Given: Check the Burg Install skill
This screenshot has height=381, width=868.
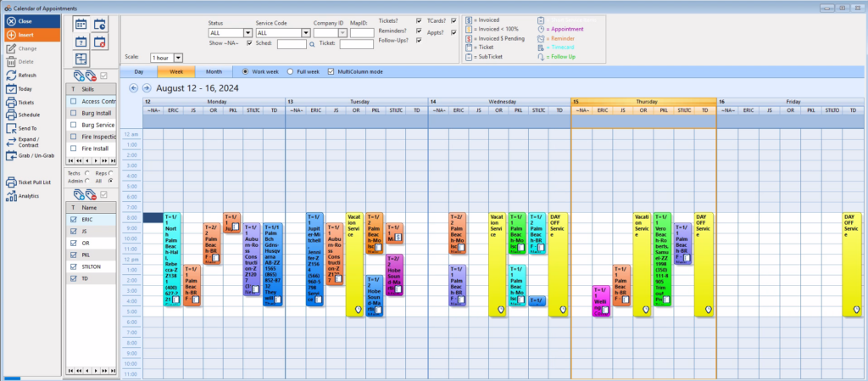Looking at the screenshot, I should click(73, 113).
